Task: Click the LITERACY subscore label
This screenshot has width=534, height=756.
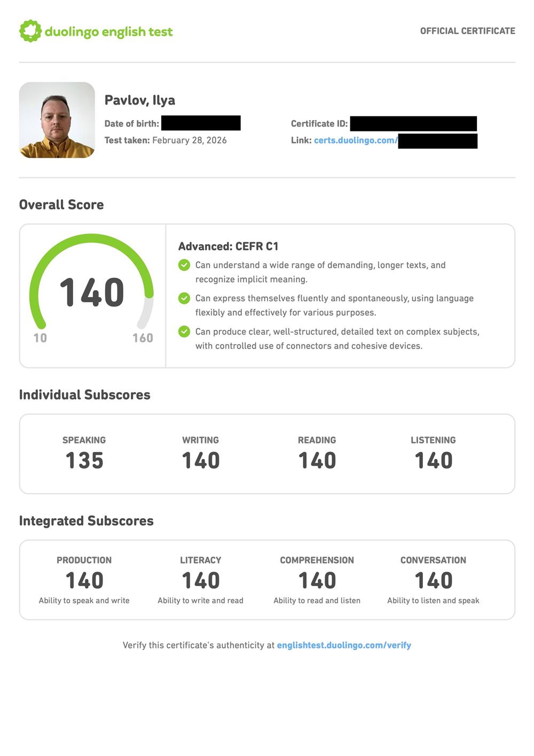Action: click(x=201, y=560)
